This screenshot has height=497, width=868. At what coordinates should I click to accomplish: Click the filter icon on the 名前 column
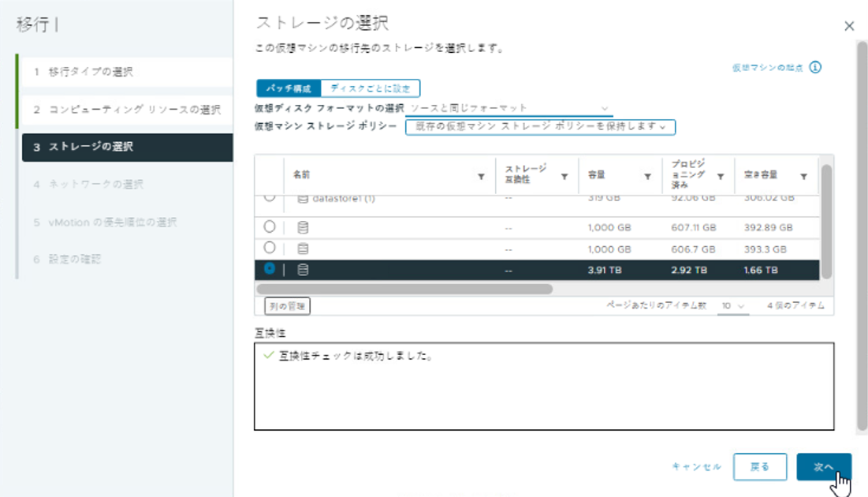[x=481, y=177]
